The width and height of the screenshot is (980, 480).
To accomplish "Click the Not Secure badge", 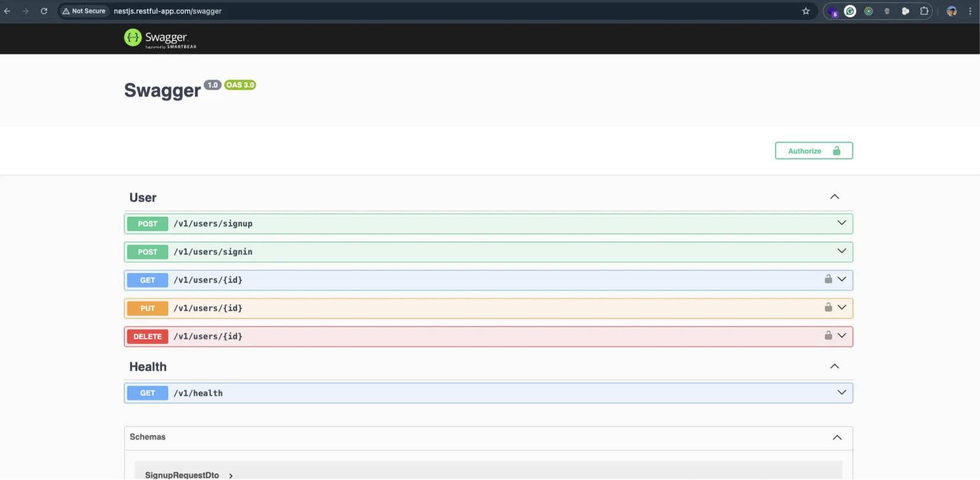I will point(83,10).
